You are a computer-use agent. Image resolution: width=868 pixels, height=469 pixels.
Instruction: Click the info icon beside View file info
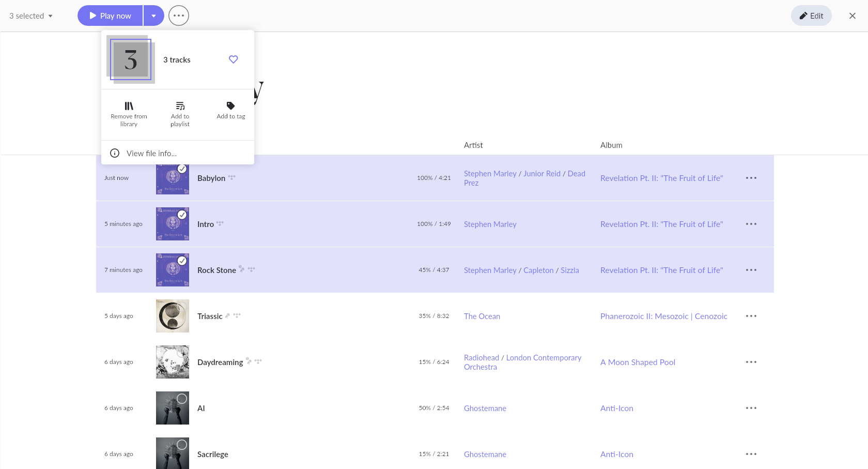[115, 153]
